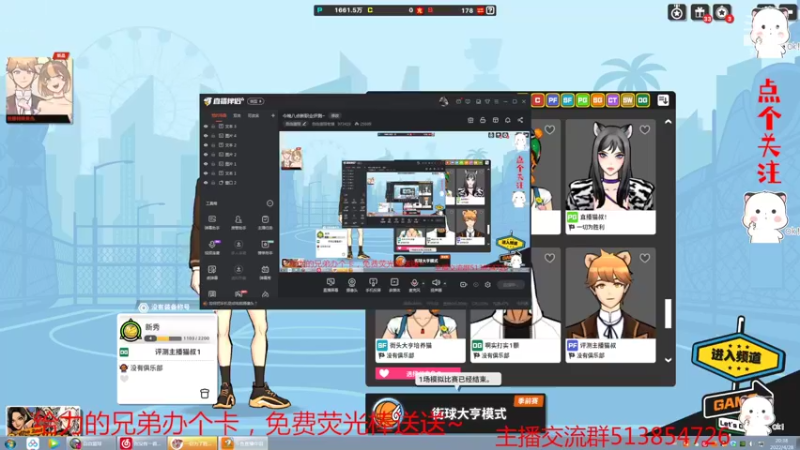Select the CT position filter tab

click(x=612, y=101)
